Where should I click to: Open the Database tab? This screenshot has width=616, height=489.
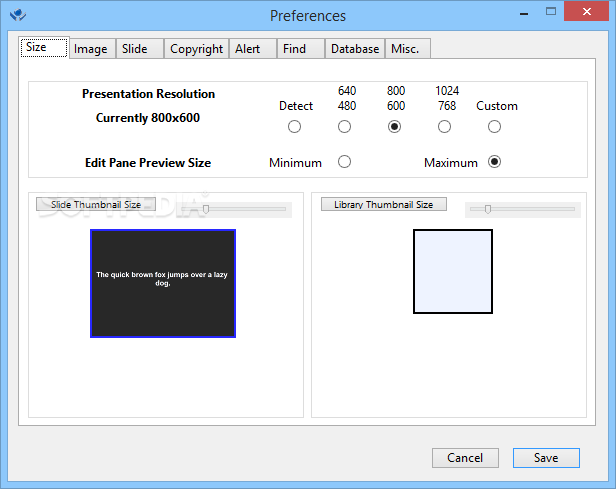pos(355,49)
